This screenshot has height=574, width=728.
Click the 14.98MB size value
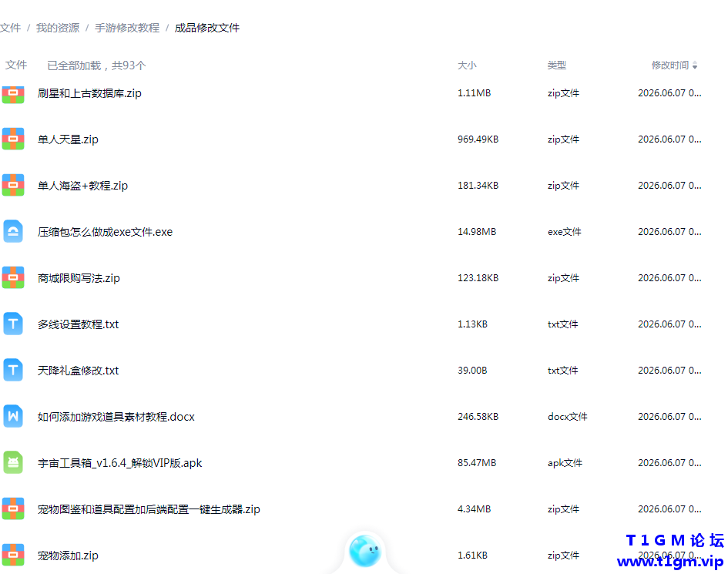coord(477,231)
